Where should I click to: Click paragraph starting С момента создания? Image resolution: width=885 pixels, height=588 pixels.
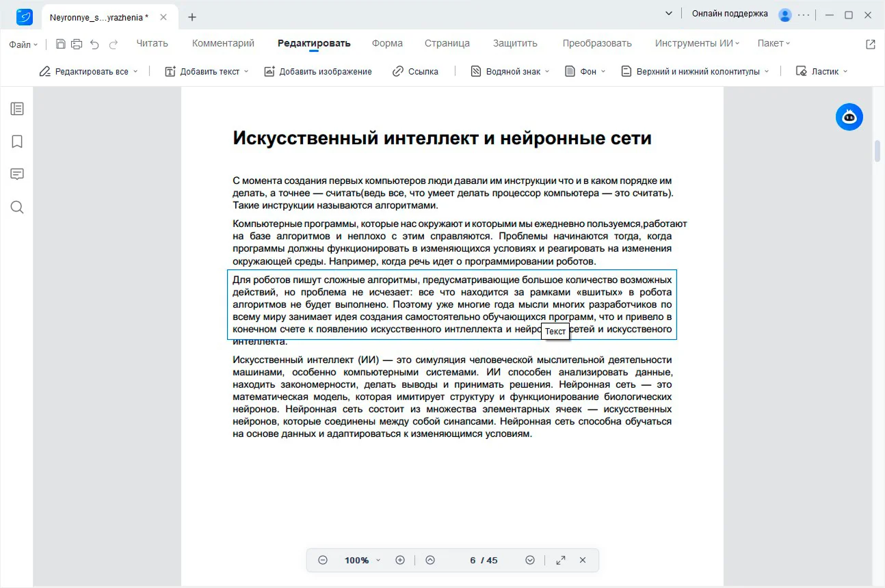coord(453,193)
